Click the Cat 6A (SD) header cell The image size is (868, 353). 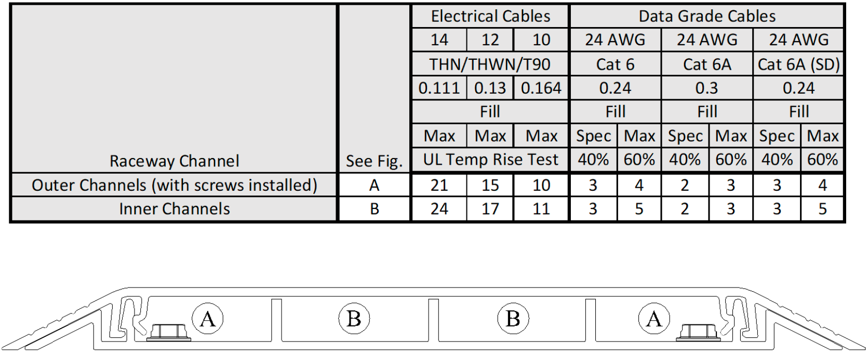tap(798, 64)
